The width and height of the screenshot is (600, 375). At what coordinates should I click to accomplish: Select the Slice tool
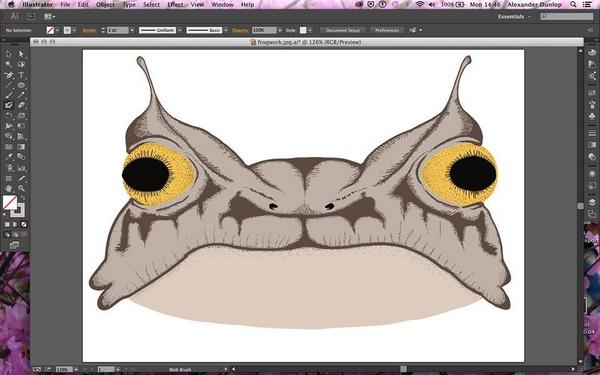[21, 178]
